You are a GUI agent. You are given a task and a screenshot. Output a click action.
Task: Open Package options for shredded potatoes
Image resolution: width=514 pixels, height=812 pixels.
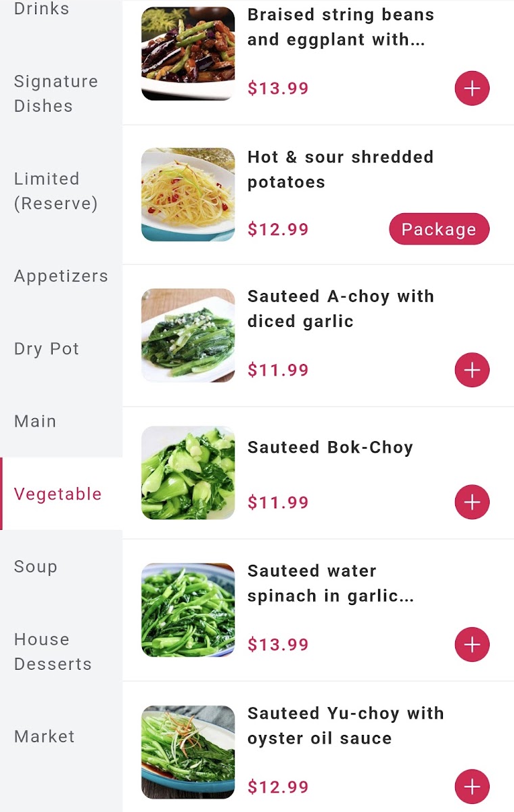pyautogui.click(x=439, y=229)
